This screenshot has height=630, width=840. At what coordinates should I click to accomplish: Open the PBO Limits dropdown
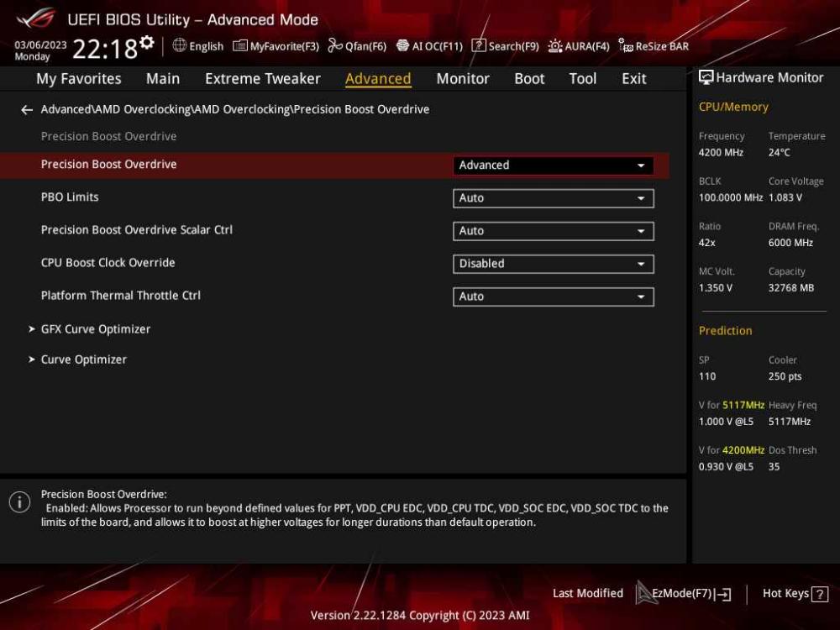coord(553,198)
